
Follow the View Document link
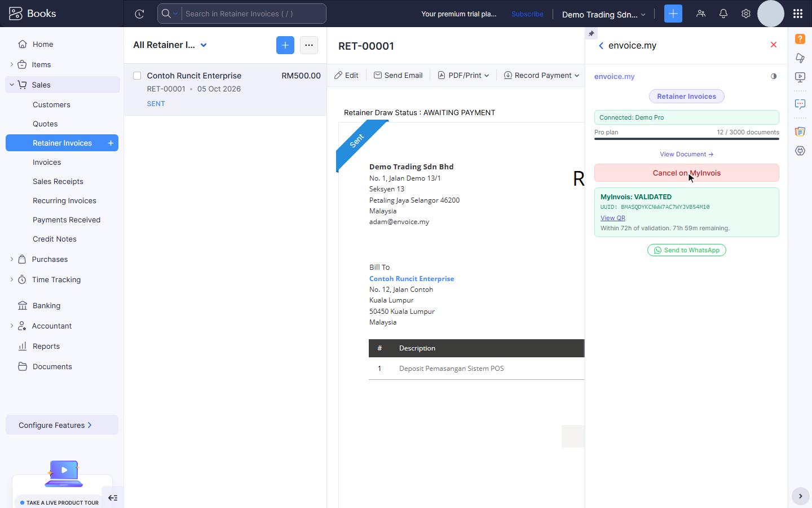pyautogui.click(x=687, y=154)
